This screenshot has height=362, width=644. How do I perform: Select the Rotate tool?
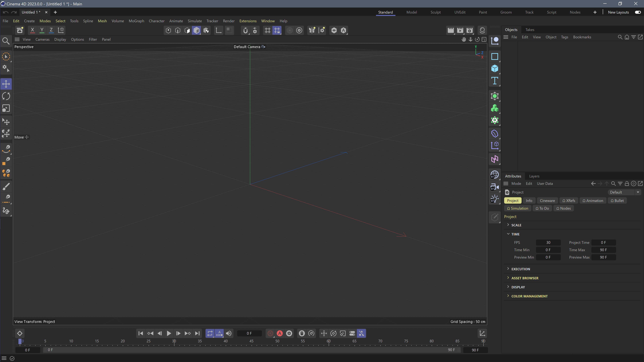pyautogui.click(x=6, y=96)
